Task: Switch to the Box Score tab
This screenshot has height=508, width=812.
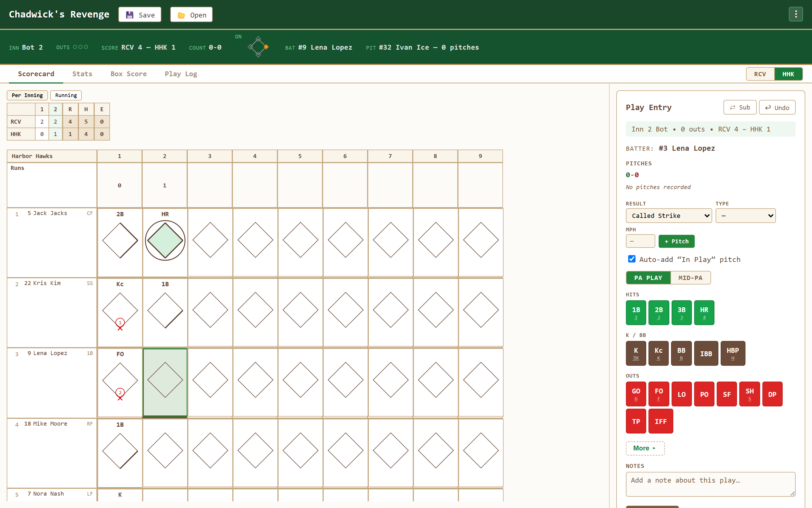Action: tap(129, 74)
